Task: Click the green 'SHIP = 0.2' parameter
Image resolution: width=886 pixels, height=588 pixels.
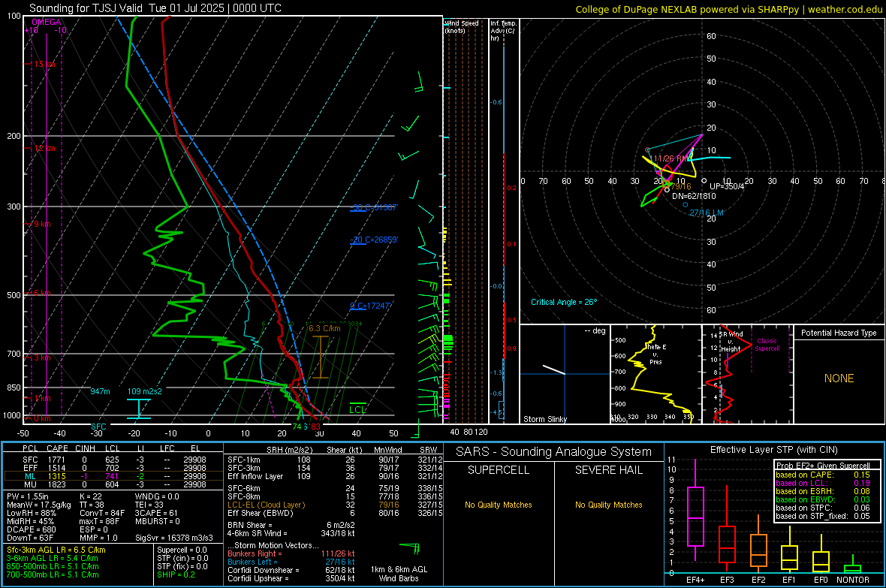Action: tap(176, 574)
